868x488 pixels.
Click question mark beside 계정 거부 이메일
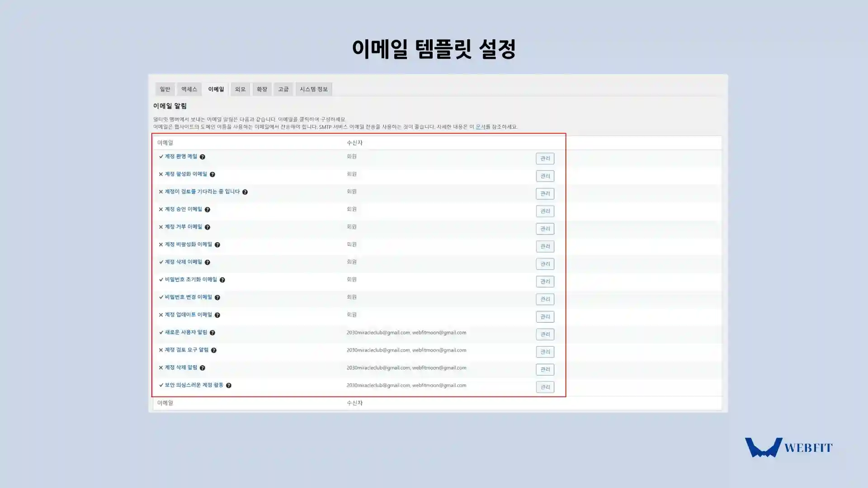(208, 227)
